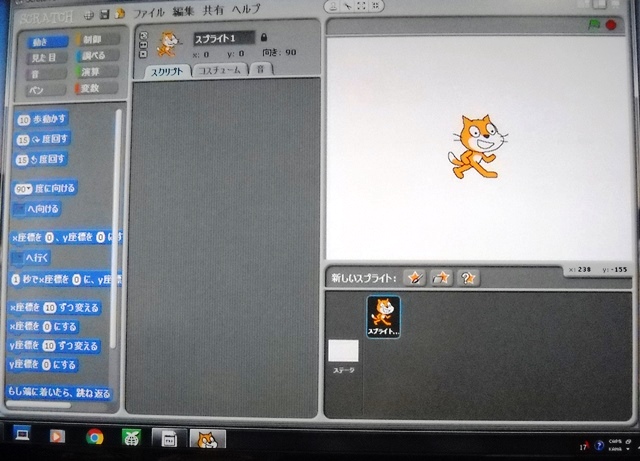The width and height of the screenshot is (640, 461).
Task: Switch to the コスチューム tab
Action: (x=220, y=70)
